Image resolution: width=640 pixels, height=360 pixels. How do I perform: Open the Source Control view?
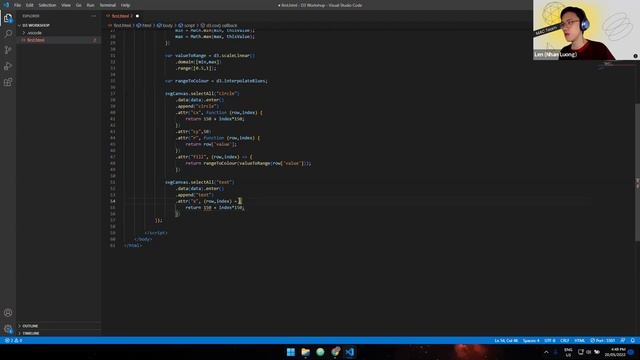pos(8,50)
